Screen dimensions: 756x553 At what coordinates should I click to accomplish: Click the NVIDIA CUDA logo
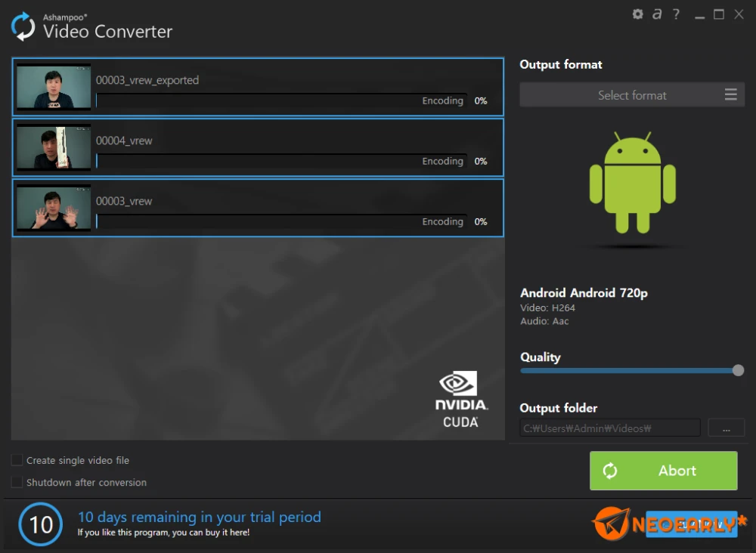(x=460, y=399)
